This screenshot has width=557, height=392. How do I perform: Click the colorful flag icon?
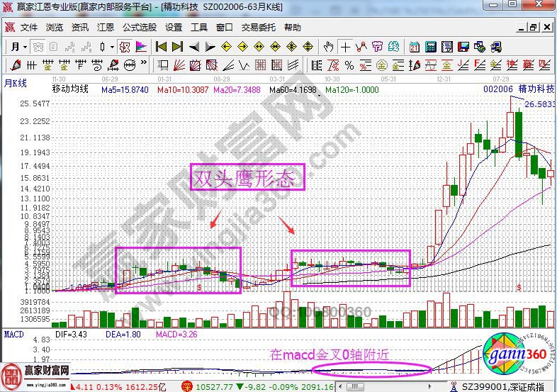point(141,47)
